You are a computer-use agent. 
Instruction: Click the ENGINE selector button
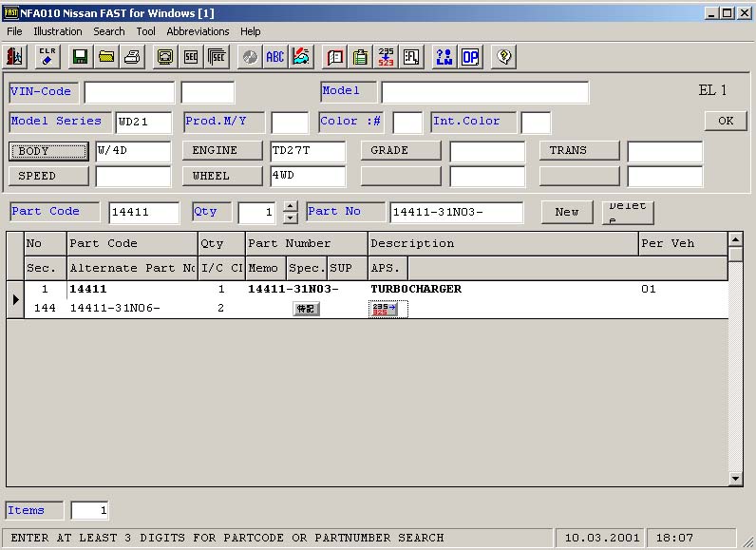pos(223,150)
